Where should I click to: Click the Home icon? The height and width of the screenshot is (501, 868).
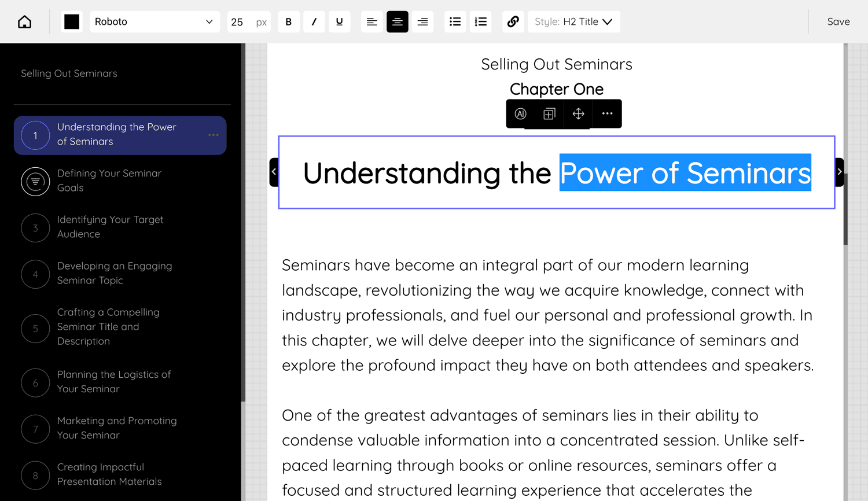click(x=24, y=22)
